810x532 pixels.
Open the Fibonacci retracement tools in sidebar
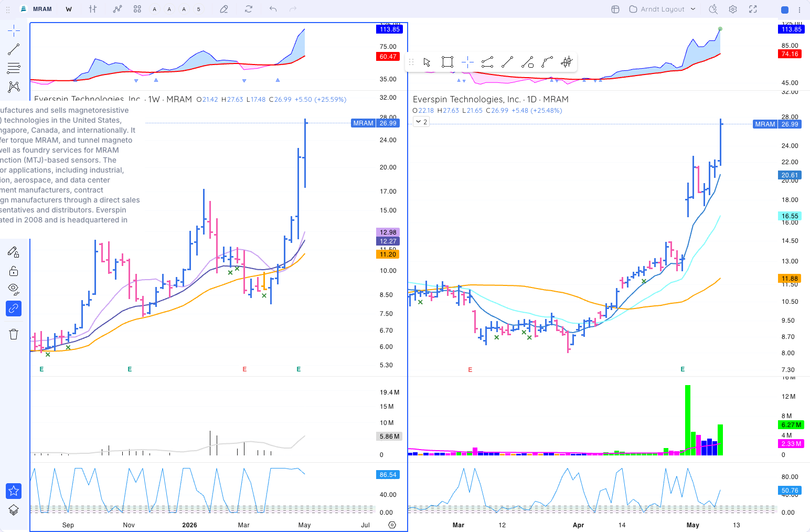[14, 68]
